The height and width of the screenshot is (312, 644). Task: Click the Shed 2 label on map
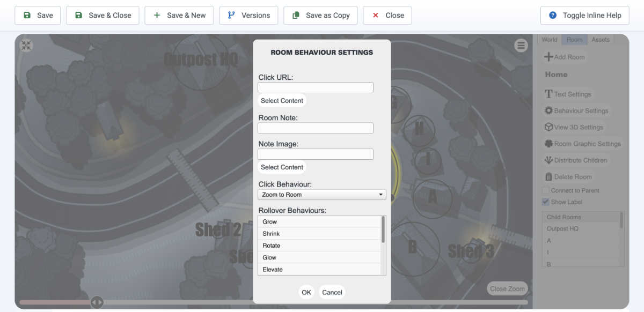[x=218, y=230]
